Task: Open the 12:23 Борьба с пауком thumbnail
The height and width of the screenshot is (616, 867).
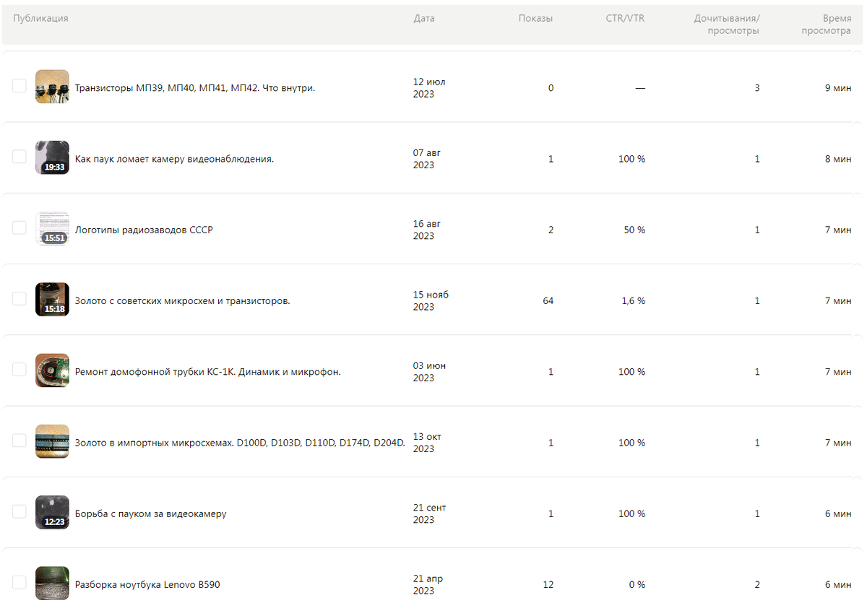Action: (x=52, y=512)
